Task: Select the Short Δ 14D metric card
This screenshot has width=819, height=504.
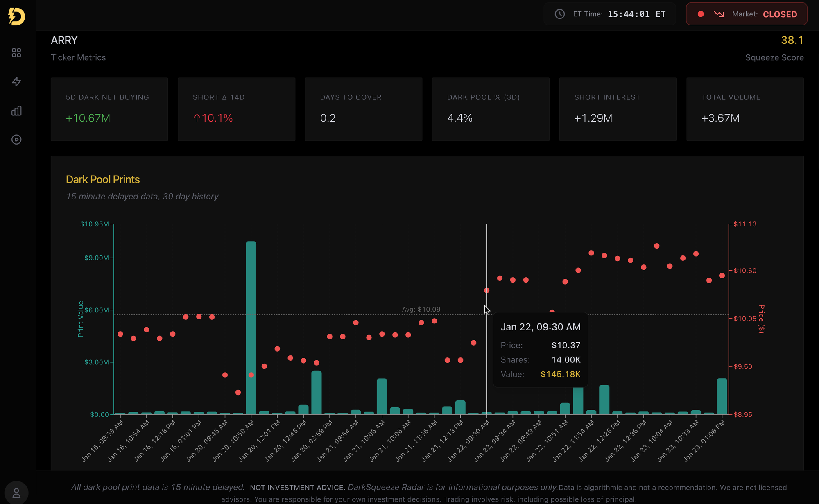Action: click(236, 109)
